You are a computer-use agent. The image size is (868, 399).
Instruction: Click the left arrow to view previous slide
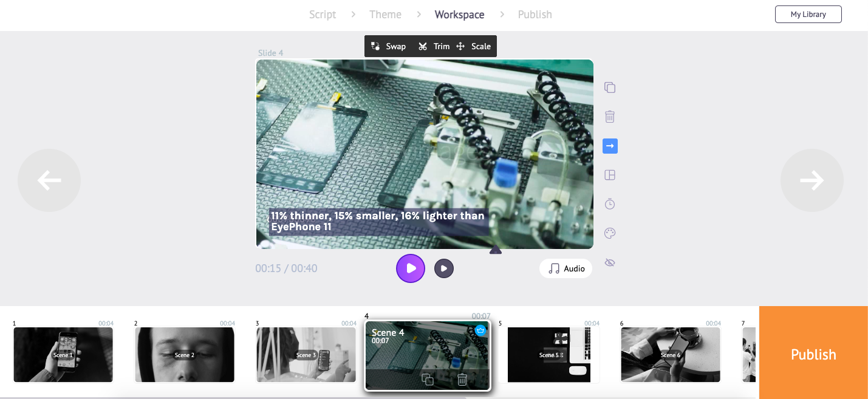(x=49, y=180)
